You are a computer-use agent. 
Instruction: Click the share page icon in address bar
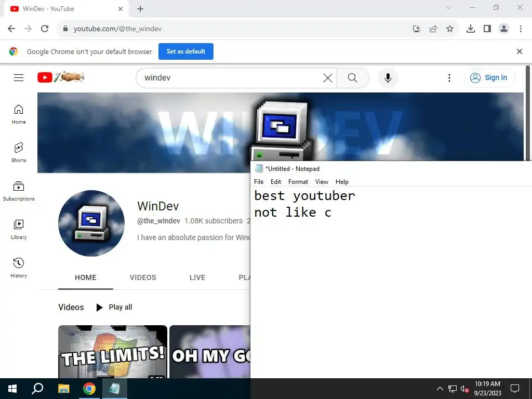pyautogui.click(x=433, y=29)
